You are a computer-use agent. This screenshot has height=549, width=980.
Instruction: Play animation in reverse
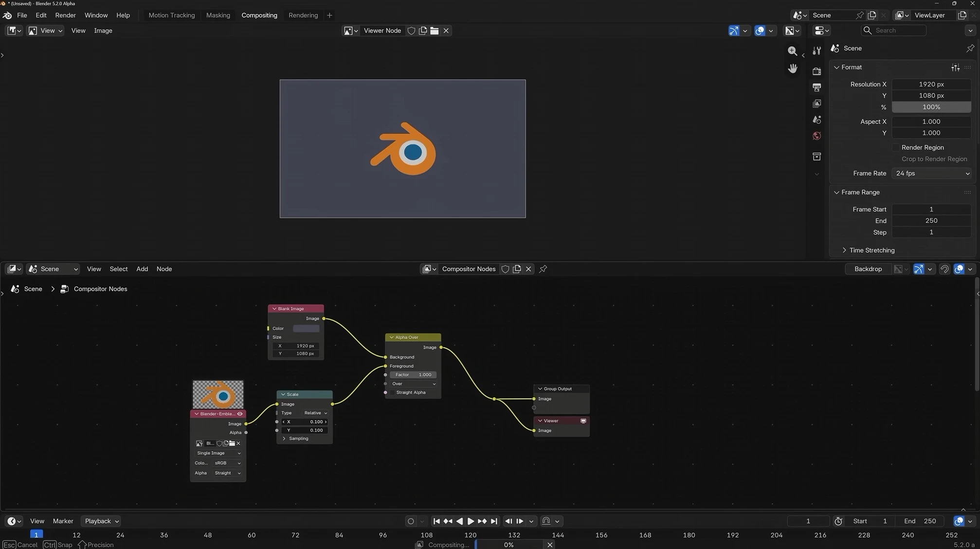click(x=459, y=521)
